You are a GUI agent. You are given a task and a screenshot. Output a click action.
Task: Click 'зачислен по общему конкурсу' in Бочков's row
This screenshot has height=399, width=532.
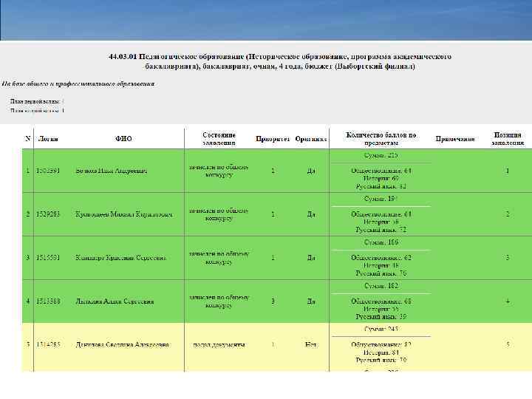pos(219,171)
